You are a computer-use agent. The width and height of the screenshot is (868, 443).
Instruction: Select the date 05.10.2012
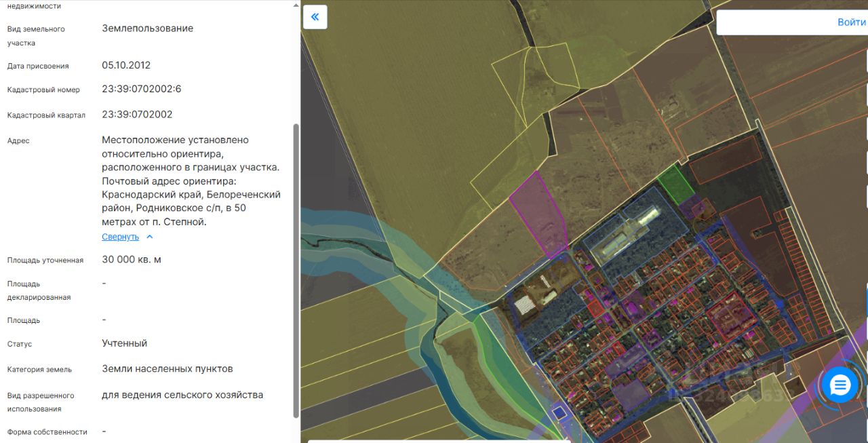pos(126,65)
